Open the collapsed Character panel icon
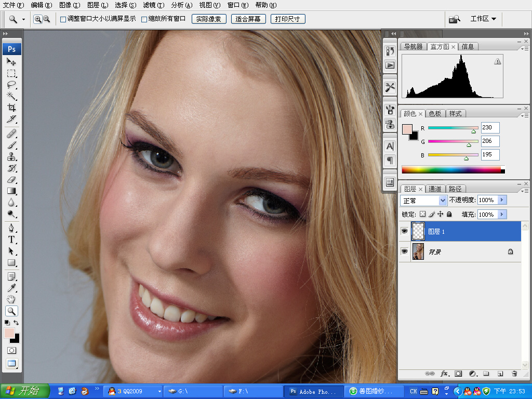 click(390, 146)
